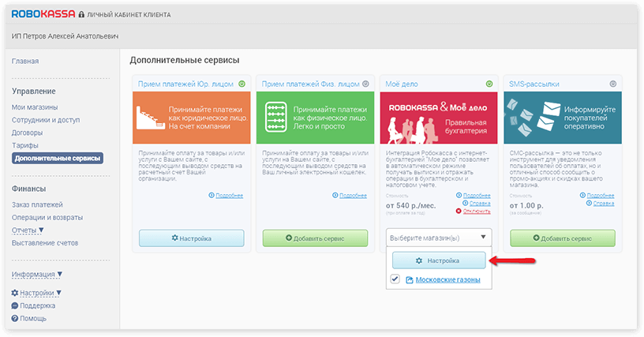Click power icon on Прием платежей Физ. лицом
The width and height of the screenshot is (644, 337).
click(366, 84)
